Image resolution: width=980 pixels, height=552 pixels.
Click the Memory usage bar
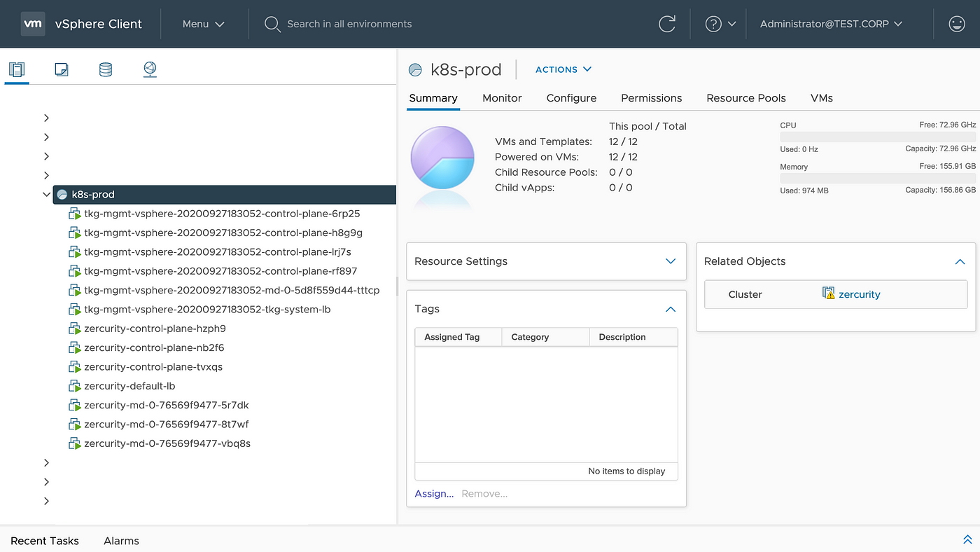click(878, 179)
